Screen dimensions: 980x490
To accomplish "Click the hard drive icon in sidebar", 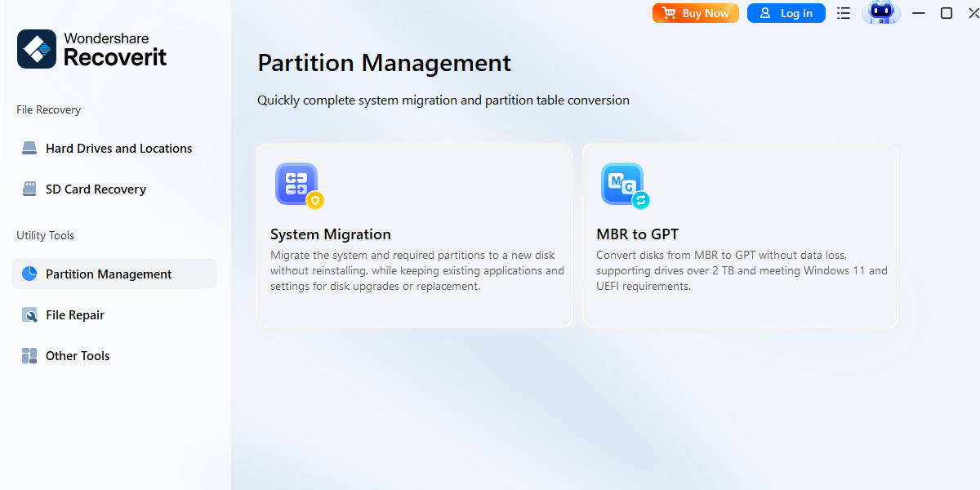I will [x=29, y=149].
